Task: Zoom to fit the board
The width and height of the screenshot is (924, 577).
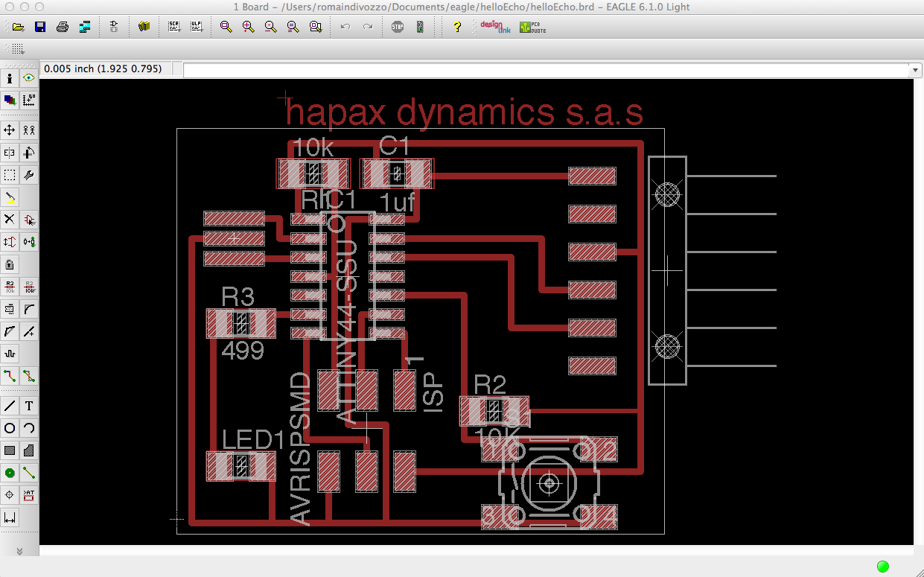Action: [x=226, y=26]
